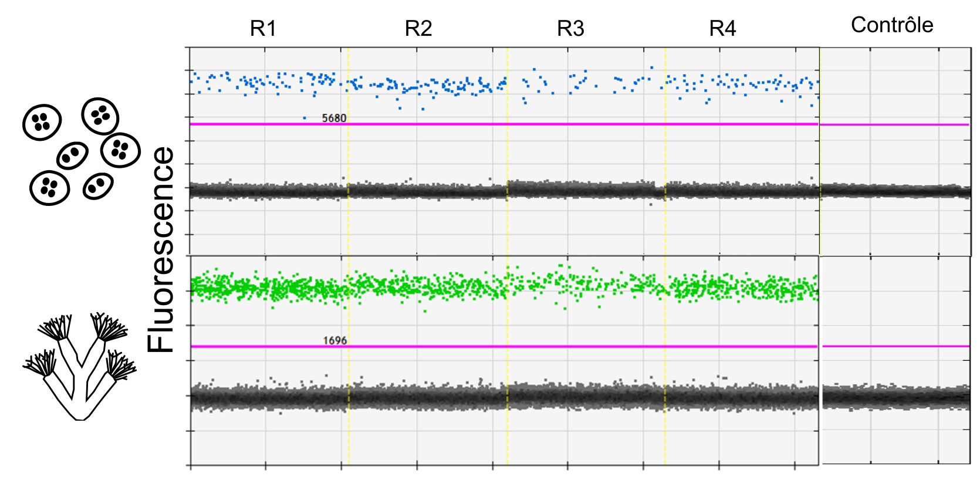Open the R3 column label

(x=570, y=28)
